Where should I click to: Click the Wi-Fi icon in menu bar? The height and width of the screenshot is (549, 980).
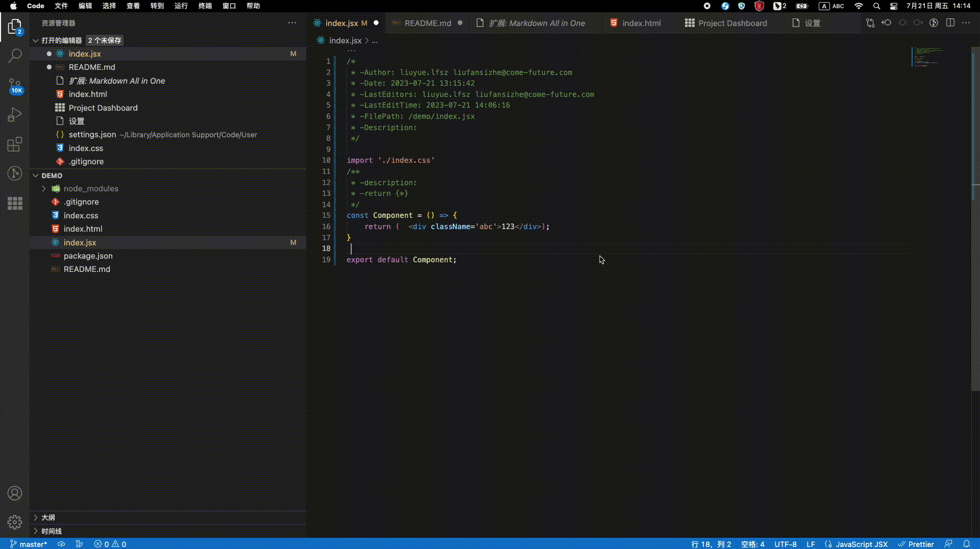point(859,6)
